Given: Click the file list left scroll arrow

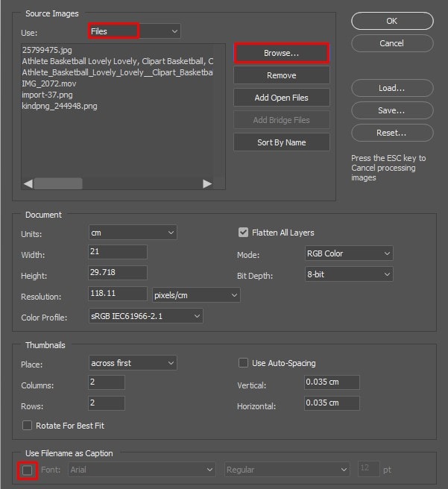Looking at the screenshot, I should (28, 183).
